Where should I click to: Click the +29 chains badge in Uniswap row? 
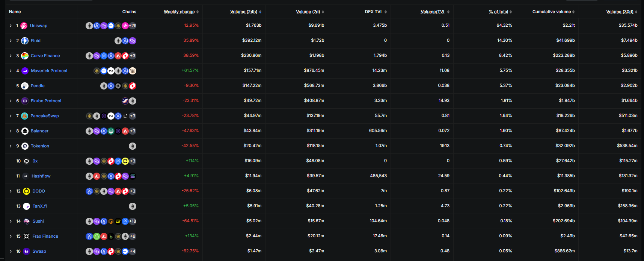click(133, 26)
